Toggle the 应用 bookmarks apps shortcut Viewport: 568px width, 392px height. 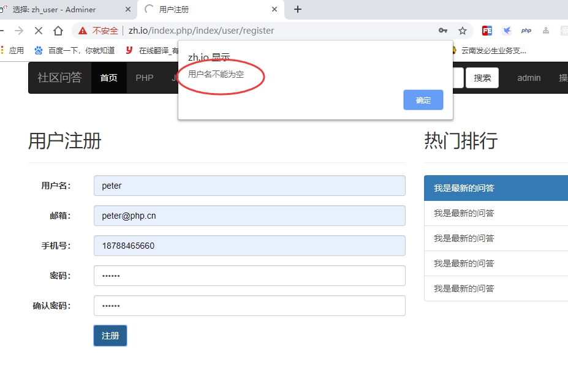[x=17, y=50]
